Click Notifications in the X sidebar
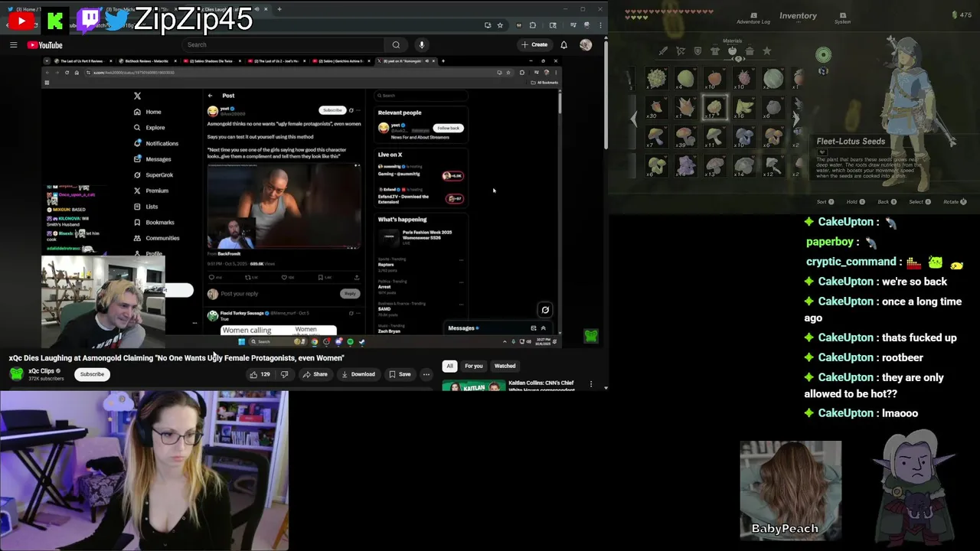The image size is (980, 551). (x=156, y=143)
